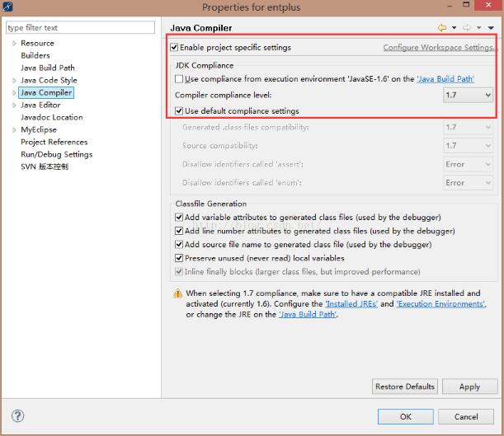Viewport: 504px width, 436px height.
Task: Select Resource in the properties tree
Action: pos(37,44)
